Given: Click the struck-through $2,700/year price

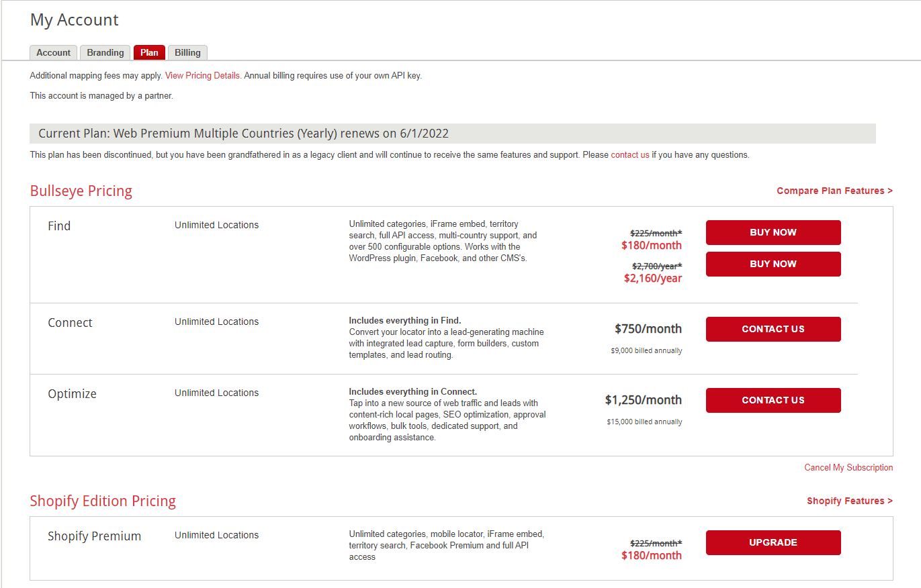Looking at the screenshot, I should pyautogui.click(x=657, y=266).
